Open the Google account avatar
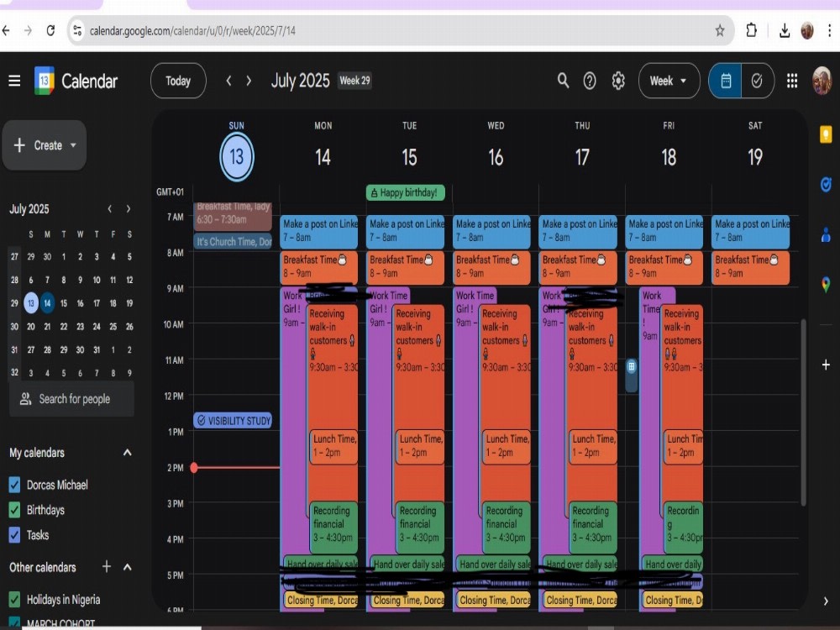Viewport: 840px width, 630px height. pos(822,81)
